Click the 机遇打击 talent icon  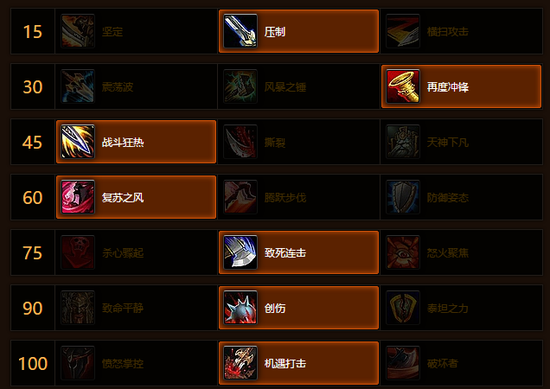click(240, 363)
